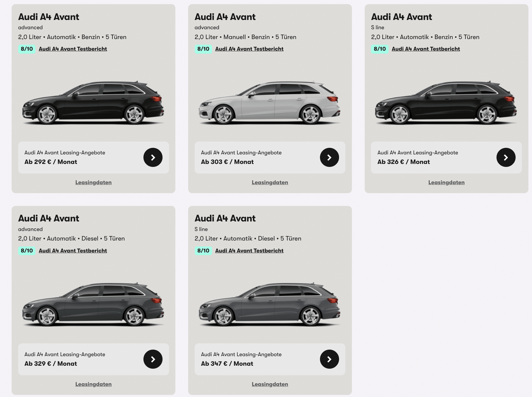532x397 pixels.
Task: Show Leasingdaten for the 329 € offer
Action: 93,384
